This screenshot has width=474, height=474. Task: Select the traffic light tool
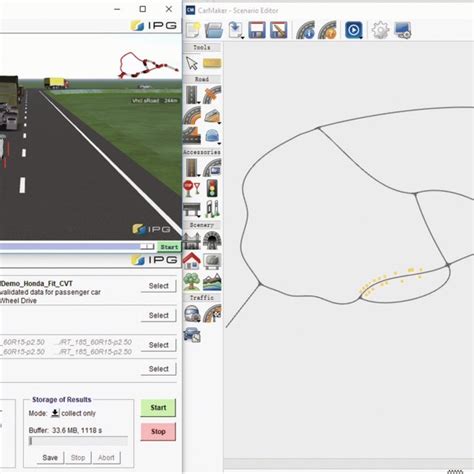click(x=212, y=188)
